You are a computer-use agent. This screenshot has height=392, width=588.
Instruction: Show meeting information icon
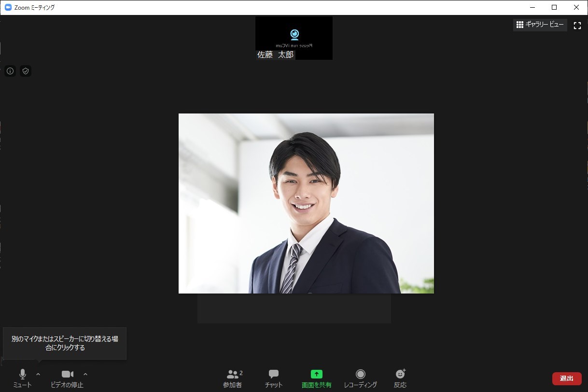pyautogui.click(x=10, y=71)
